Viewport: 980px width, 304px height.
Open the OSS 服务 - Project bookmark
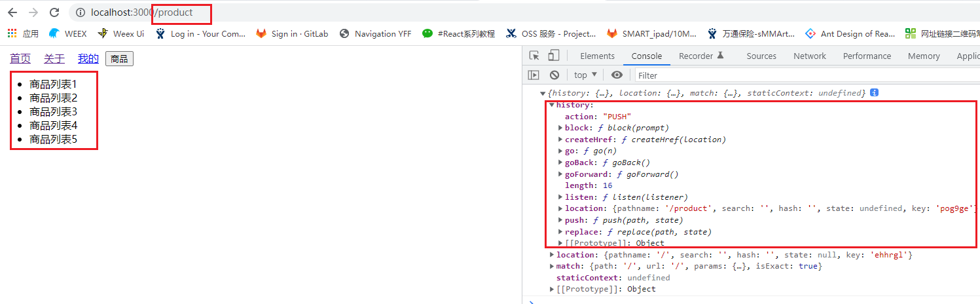[551, 33]
